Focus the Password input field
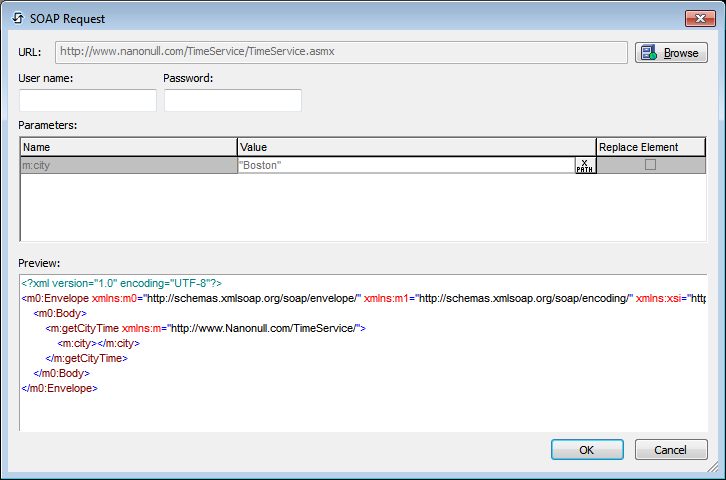 (233, 101)
